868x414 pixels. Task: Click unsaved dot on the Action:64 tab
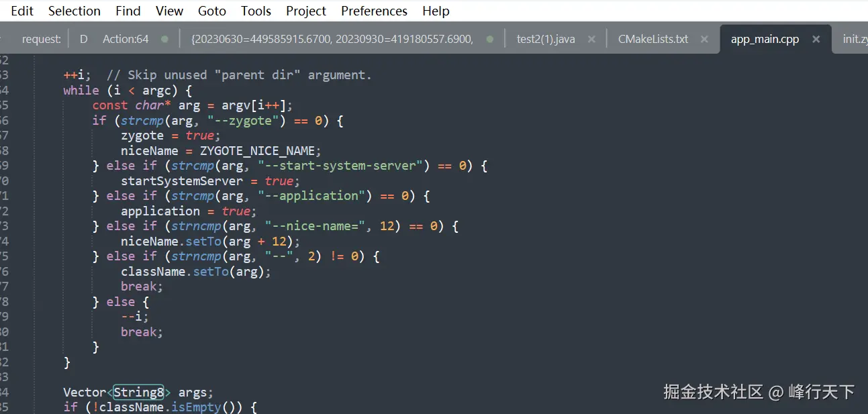coord(164,39)
